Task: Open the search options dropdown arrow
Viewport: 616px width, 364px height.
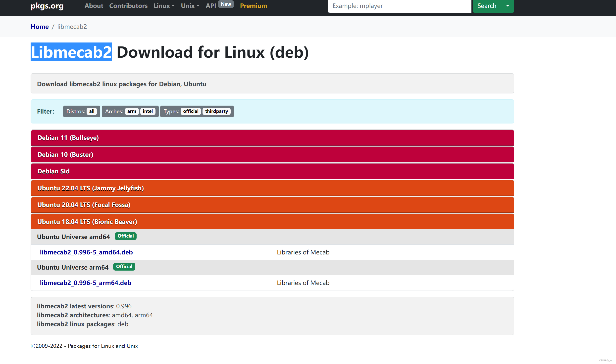Action: (508, 6)
